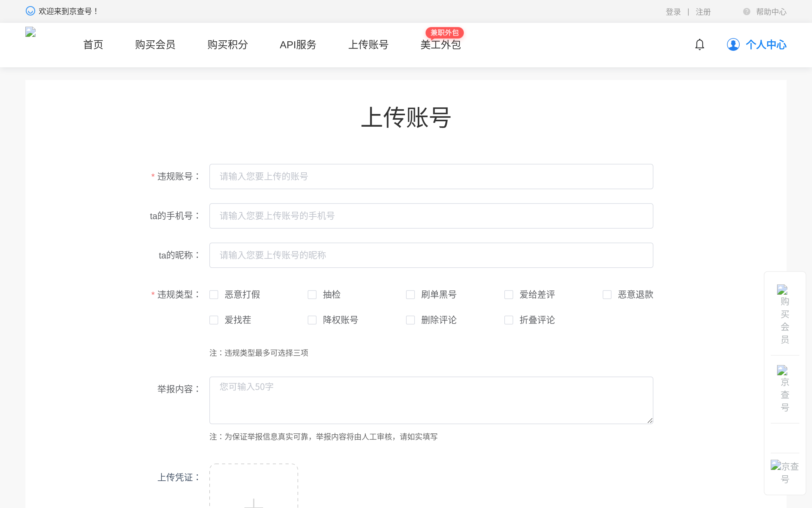Click the 欢迎来到京查号 welcome text
The image size is (812, 508).
point(68,11)
